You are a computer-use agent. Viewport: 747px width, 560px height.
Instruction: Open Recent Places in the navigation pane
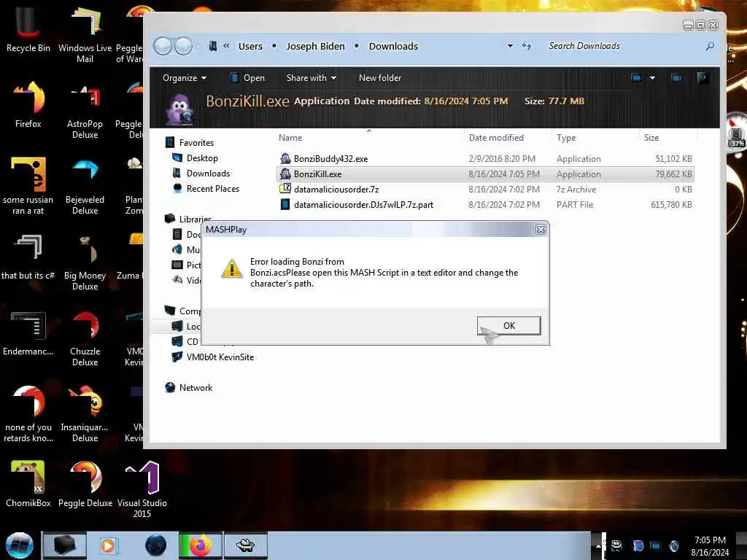(212, 189)
